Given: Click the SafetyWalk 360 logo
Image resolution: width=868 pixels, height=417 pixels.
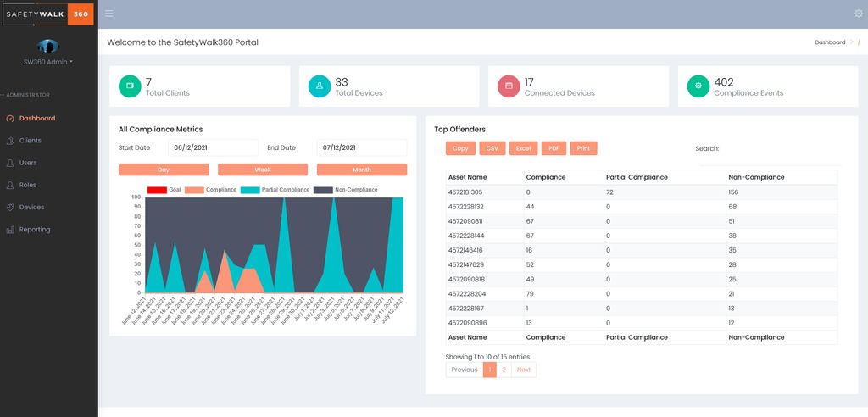Looking at the screenshot, I should click(48, 14).
